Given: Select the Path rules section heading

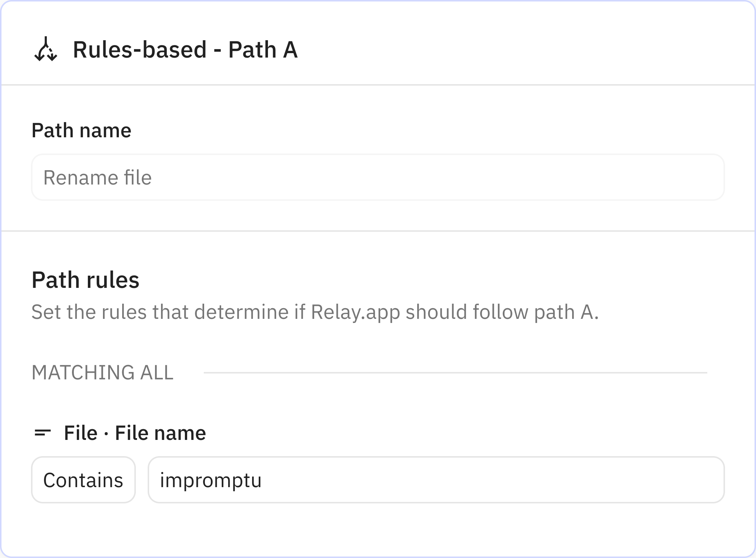Looking at the screenshot, I should (86, 280).
